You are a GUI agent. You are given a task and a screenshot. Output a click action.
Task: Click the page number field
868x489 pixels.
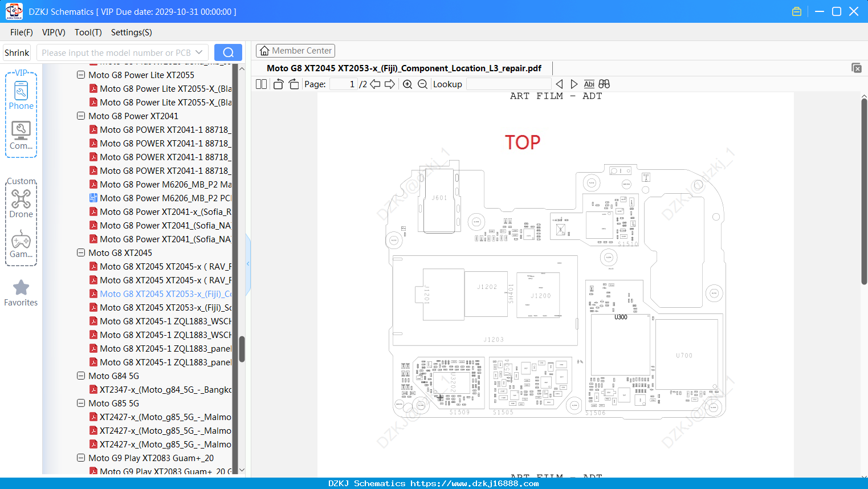point(344,84)
